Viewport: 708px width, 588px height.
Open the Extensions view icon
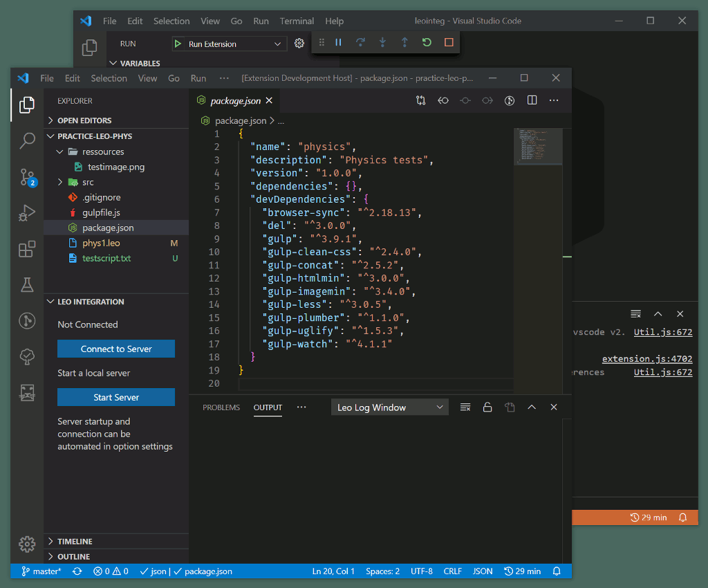pyautogui.click(x=27, y=249)
